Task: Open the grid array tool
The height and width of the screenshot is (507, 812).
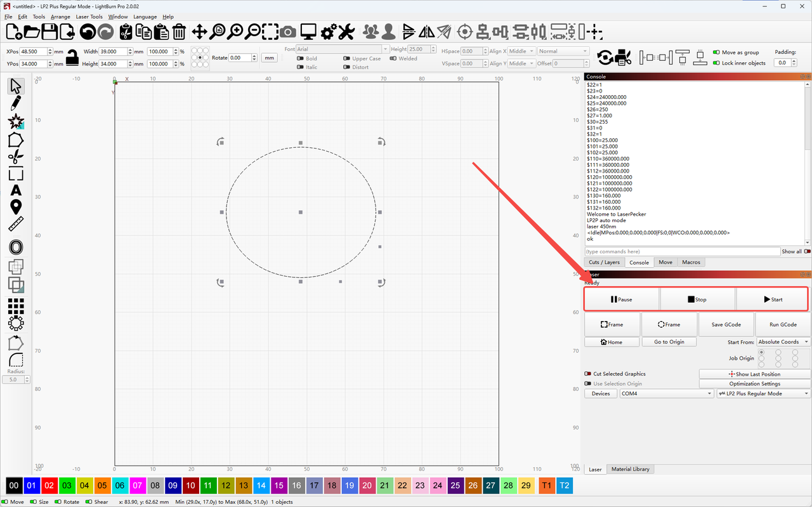Action: 16,306
